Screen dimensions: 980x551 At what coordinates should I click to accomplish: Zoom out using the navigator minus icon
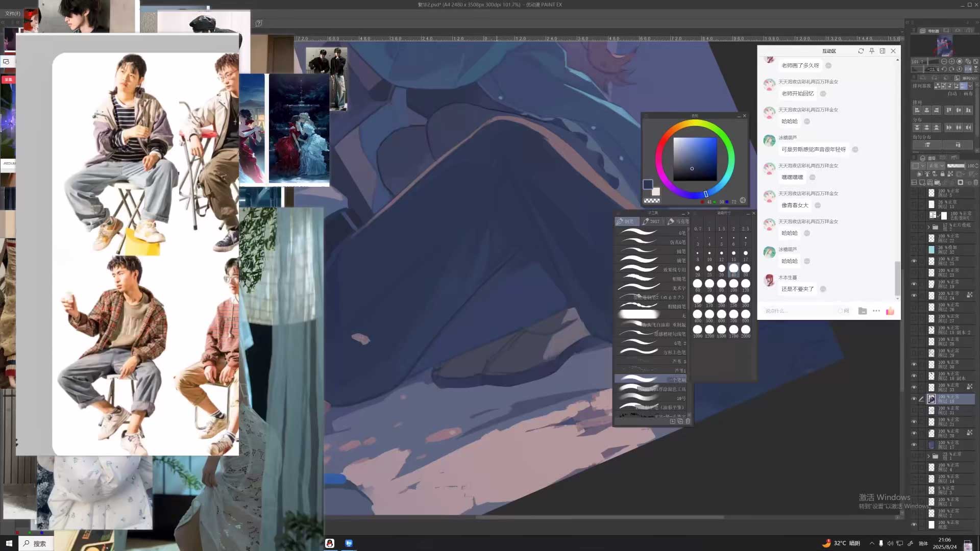tap(944, 61)
